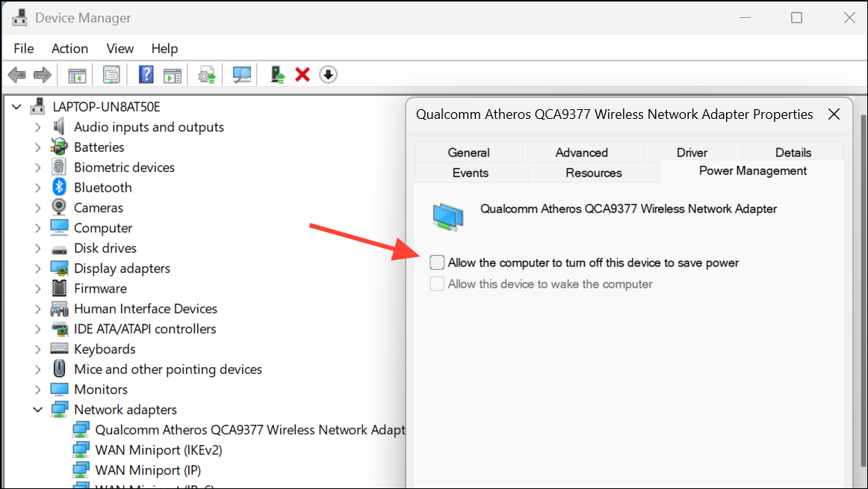
Task: Select the Human Interface Devices icon
Action: click(59, 308)
